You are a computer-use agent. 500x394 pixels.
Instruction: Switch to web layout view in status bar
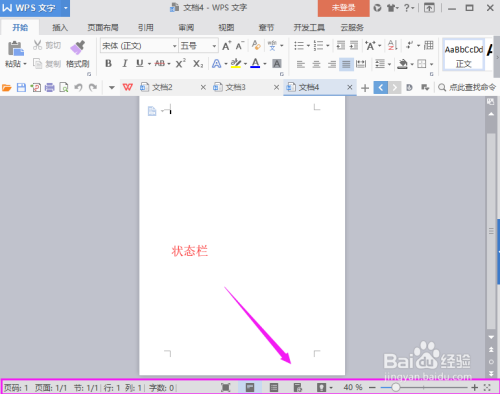[x=297, y=387]
